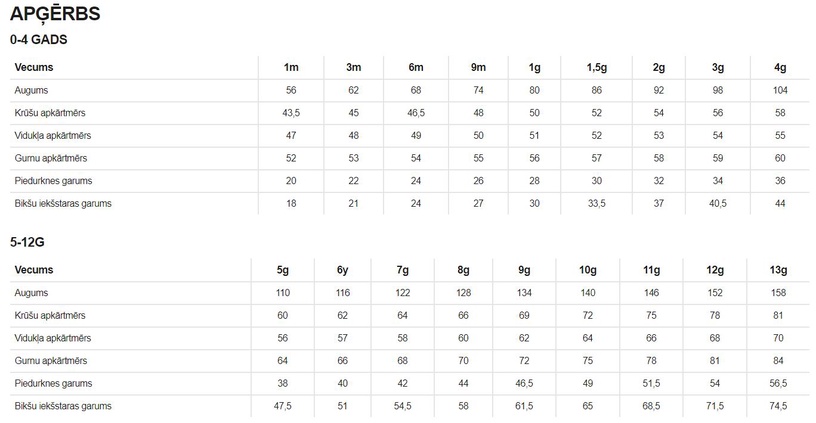Click the 46,5 sleeve length under 9g

tap(524, 383)
